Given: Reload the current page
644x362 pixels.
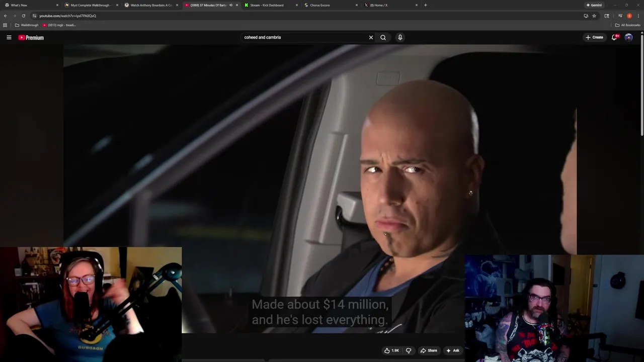Looking at the screenshot, I should tap(23, 16).
